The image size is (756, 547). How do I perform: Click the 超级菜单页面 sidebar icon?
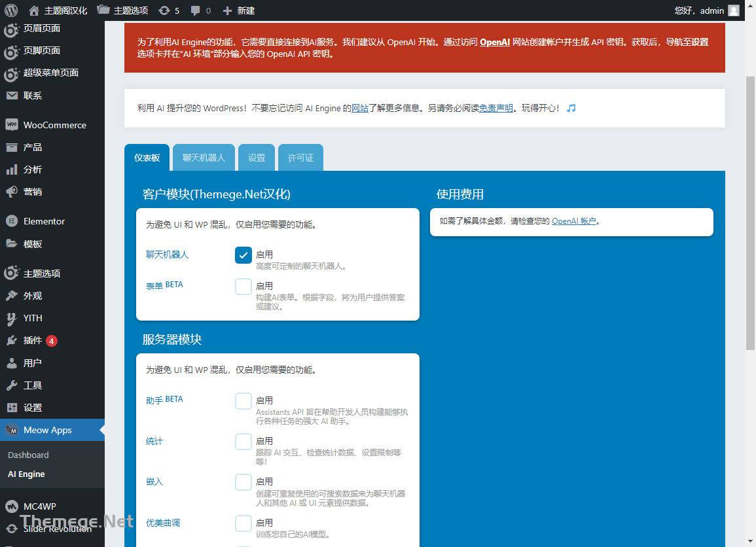(x=12, y=73)
